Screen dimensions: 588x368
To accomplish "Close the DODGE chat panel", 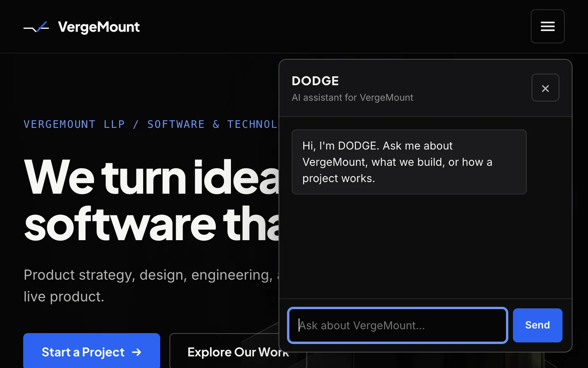I will [x=545, y=88].
